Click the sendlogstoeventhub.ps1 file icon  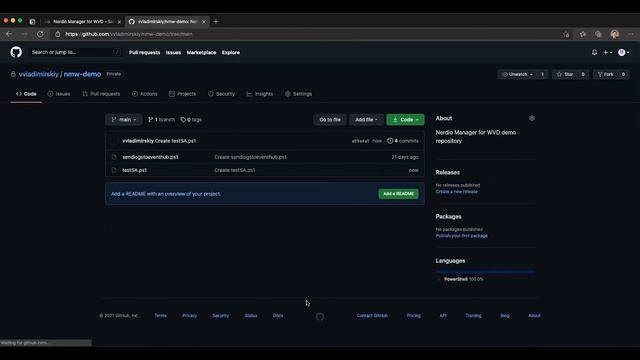(x=114, y=157)
